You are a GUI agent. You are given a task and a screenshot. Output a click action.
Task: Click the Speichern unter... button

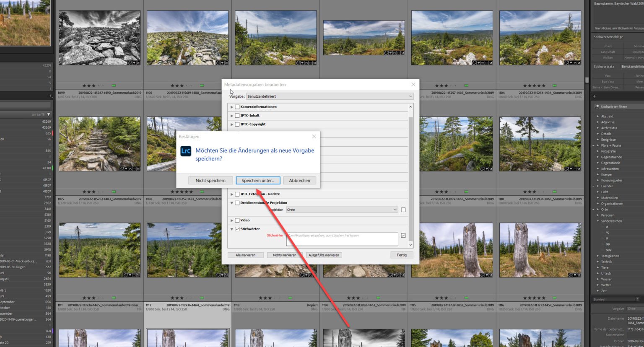[258, 181]
